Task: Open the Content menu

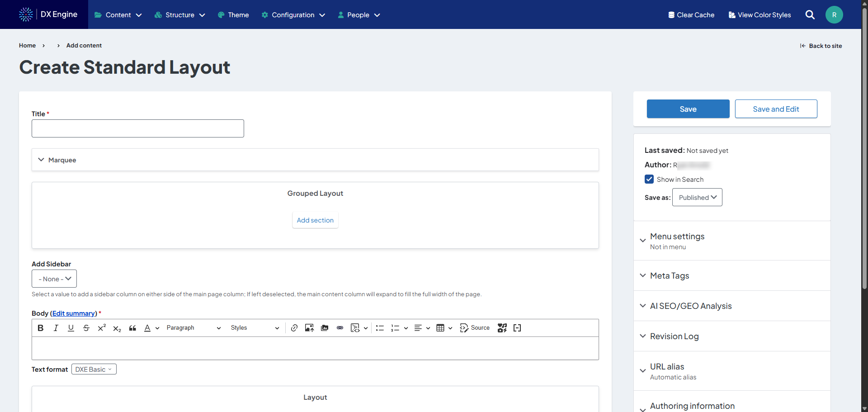Action: (x=118, y=15)
